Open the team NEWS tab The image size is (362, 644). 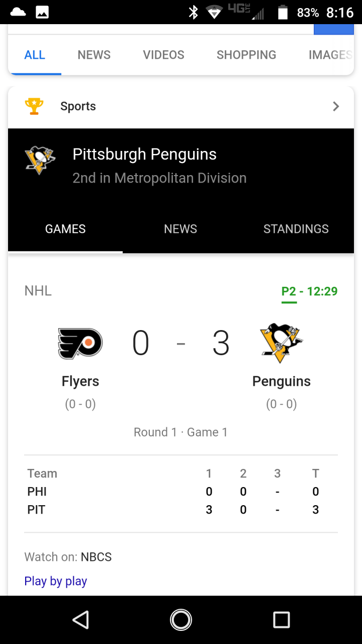[x=180, y=229]
